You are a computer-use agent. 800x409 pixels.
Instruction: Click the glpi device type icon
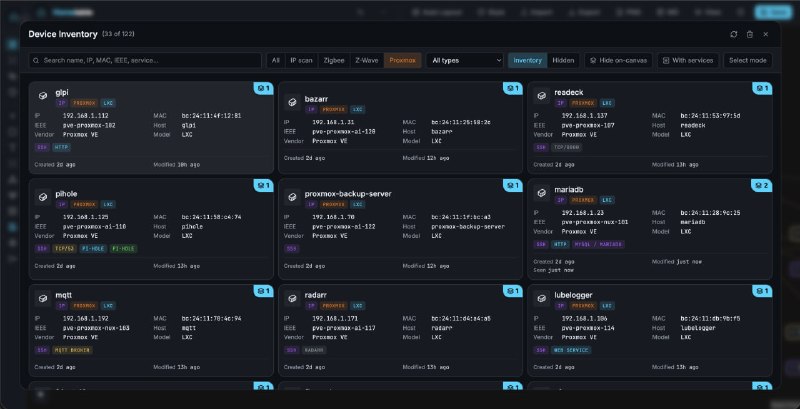[43, 95]
